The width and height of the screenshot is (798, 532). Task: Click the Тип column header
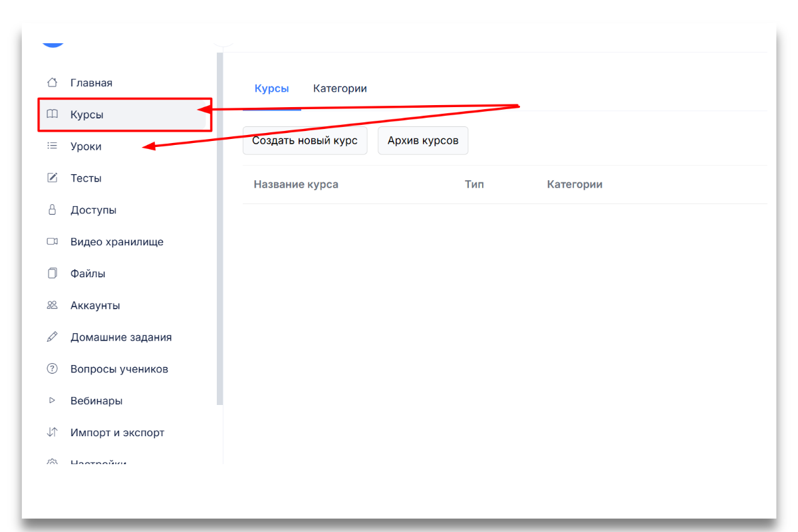pos(474,184)
